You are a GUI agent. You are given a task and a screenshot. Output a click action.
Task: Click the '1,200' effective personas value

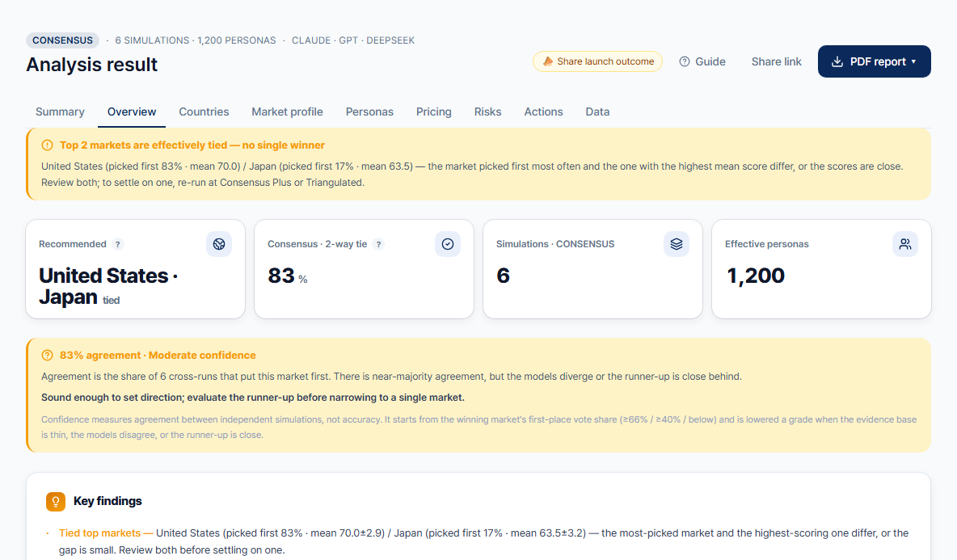tap(756, 276)
